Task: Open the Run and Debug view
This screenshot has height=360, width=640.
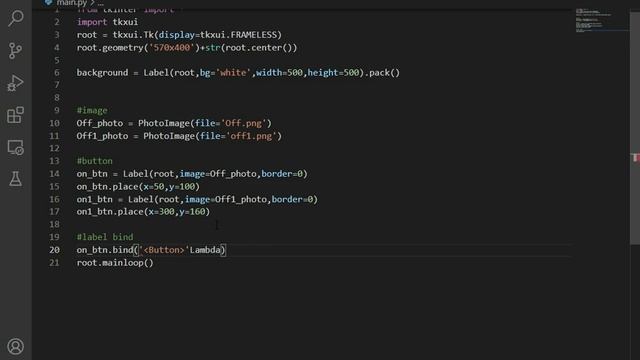Action: click(x=16, y=83)
